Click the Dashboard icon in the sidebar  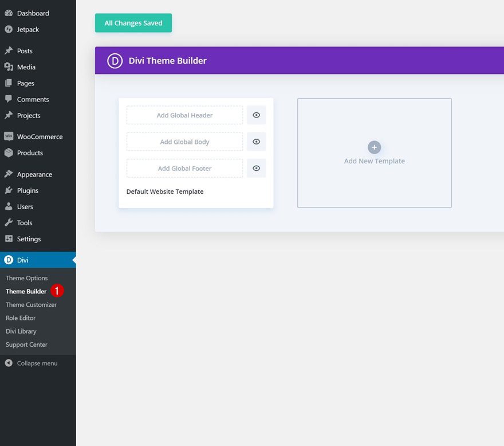tap(10, 13)
